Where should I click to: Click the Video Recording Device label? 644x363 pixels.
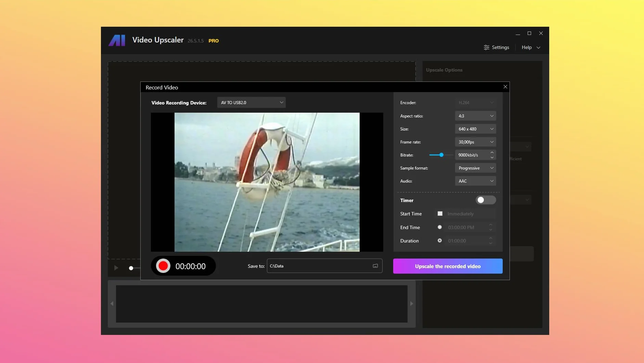179,103
